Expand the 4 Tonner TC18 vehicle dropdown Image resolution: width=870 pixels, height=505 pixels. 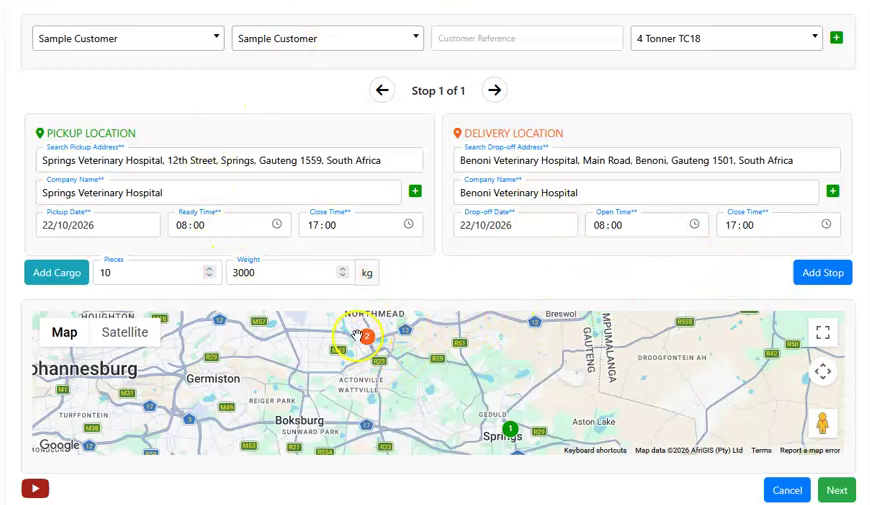726,38
